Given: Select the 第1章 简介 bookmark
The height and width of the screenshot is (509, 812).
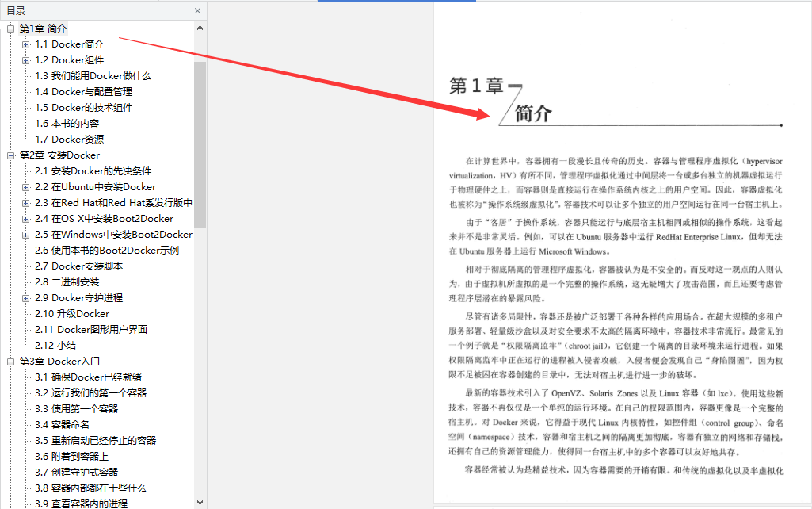Looking at the screenshot, I should [43, 29].
